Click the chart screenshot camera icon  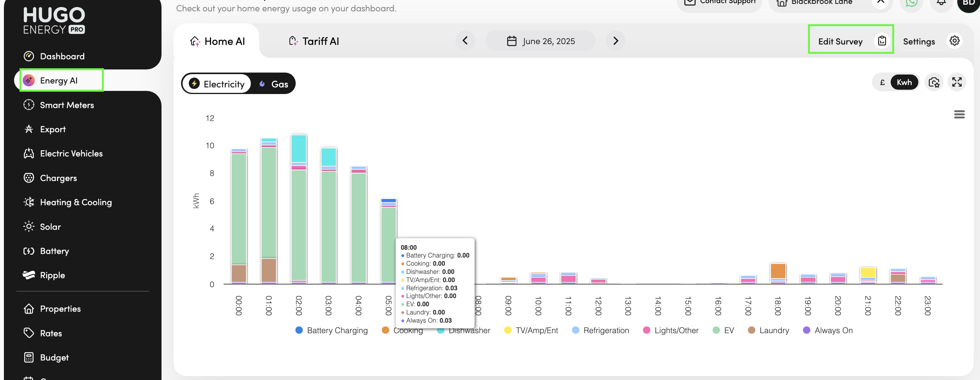[934, 82]
